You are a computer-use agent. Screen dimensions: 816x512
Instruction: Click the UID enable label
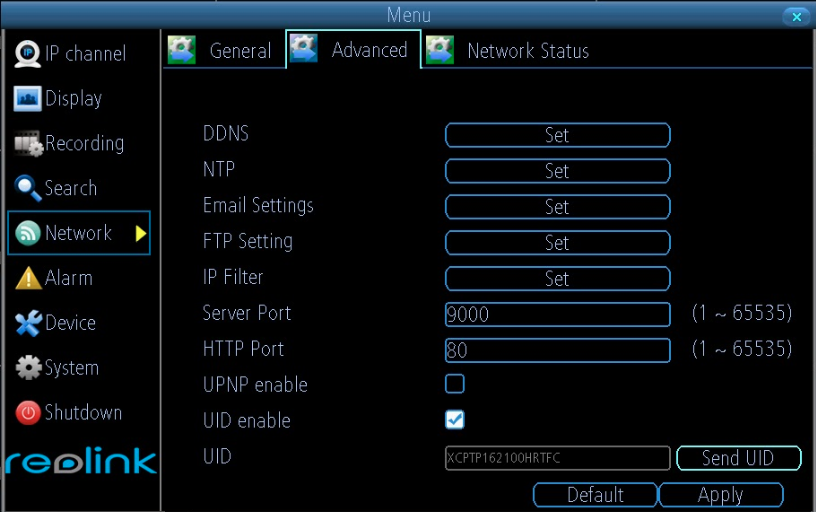pos(247,420)
